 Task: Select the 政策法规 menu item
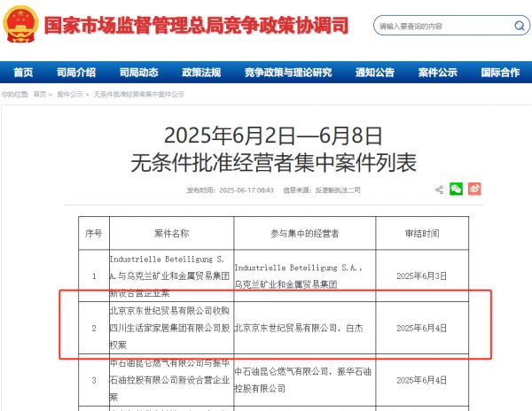coord(201,73)
